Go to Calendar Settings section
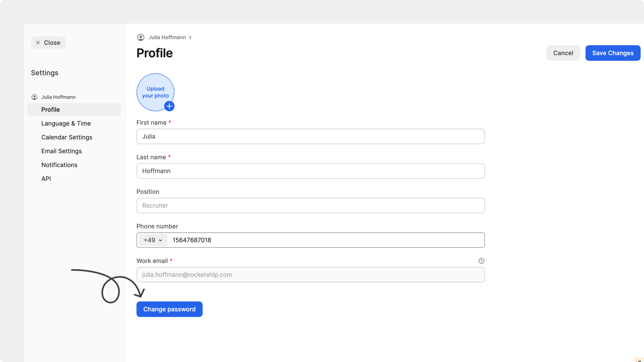 [67, 137]
